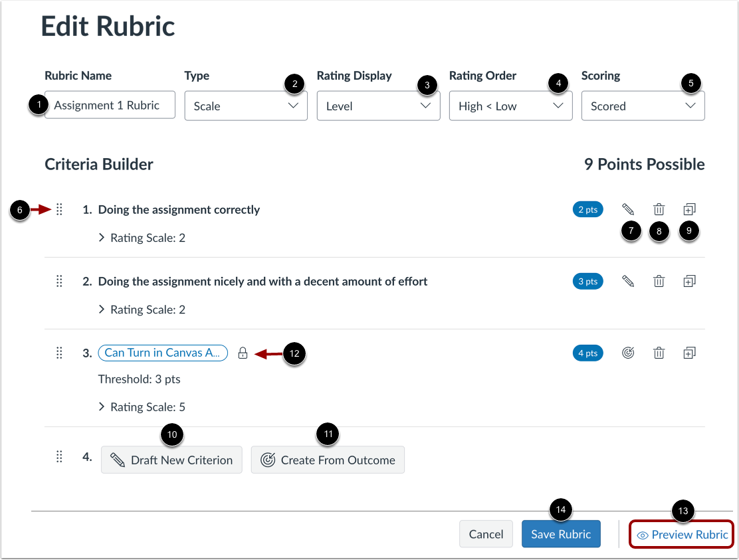Screen dimensions: 739x560
Task: Open the Preview Rubric link
Action: (681, 534)
